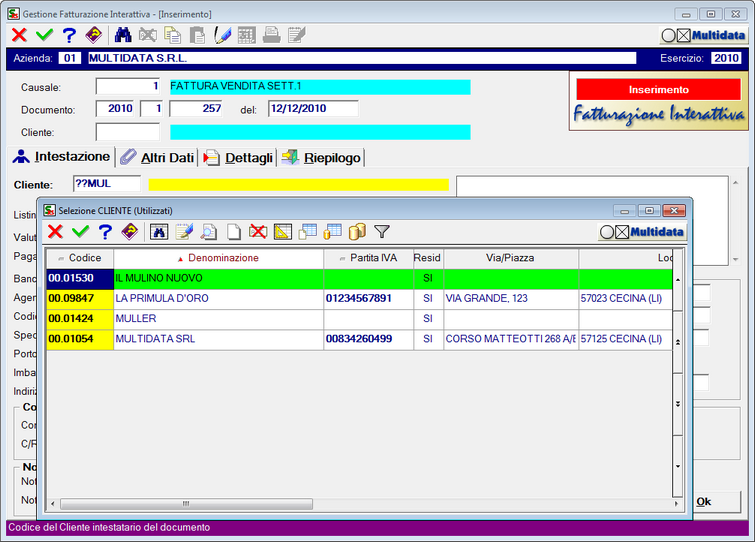This screenshot has height=542, width=755.
Task: Click table with clipboard icon in Selezione CLIENTE toolbar
Action: (x=308, y=232)
